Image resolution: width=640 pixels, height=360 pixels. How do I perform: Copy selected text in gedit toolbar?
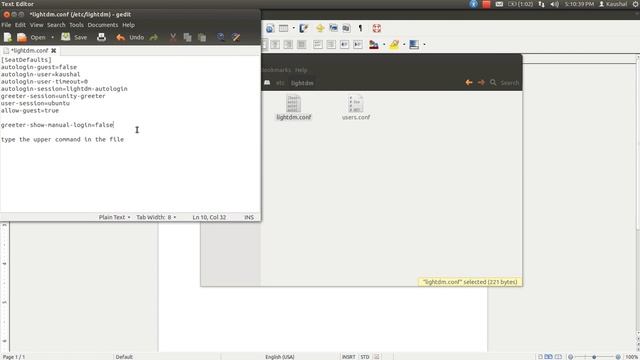point(187,38)
